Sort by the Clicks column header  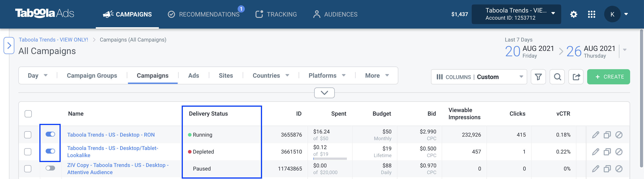coord(517,114)
